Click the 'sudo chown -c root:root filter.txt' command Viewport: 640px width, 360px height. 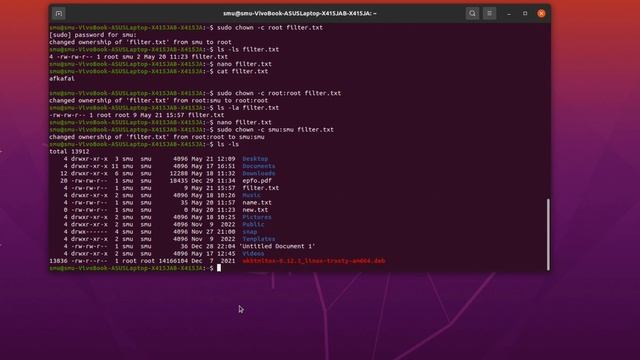pos(279,93)
